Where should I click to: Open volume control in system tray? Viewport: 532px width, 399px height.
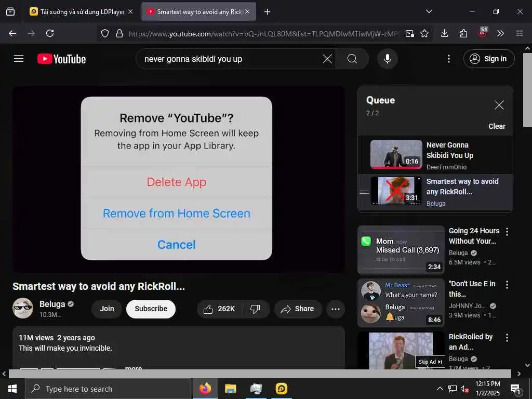point(464,389)
